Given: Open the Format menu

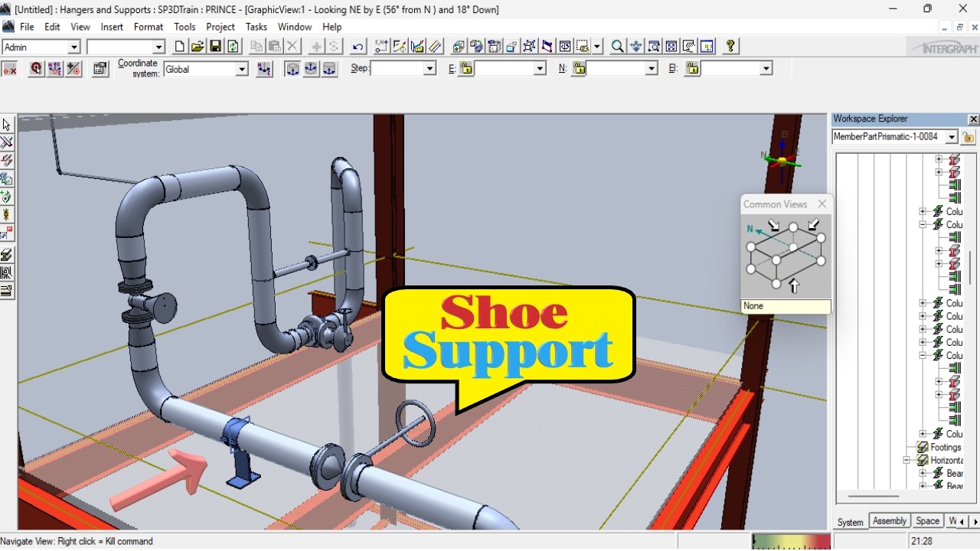Looking at the screenshot, I should (x=149, y=27).
